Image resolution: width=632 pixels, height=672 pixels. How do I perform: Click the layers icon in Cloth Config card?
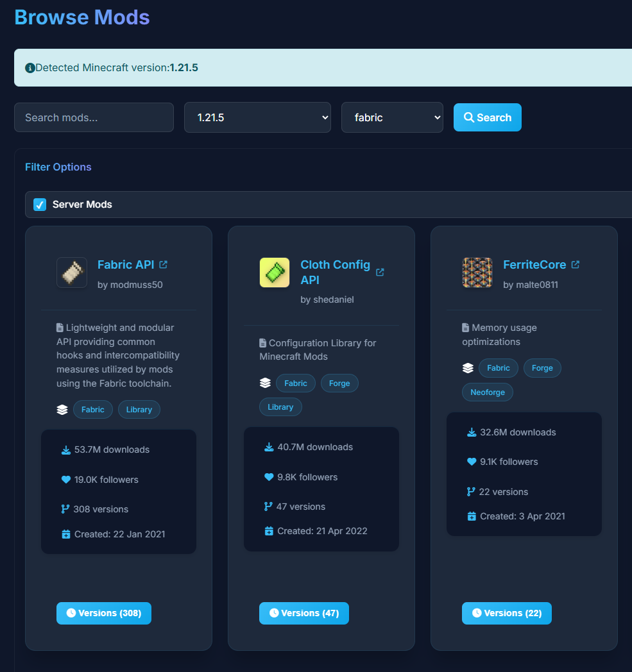(x=265, y=383)
